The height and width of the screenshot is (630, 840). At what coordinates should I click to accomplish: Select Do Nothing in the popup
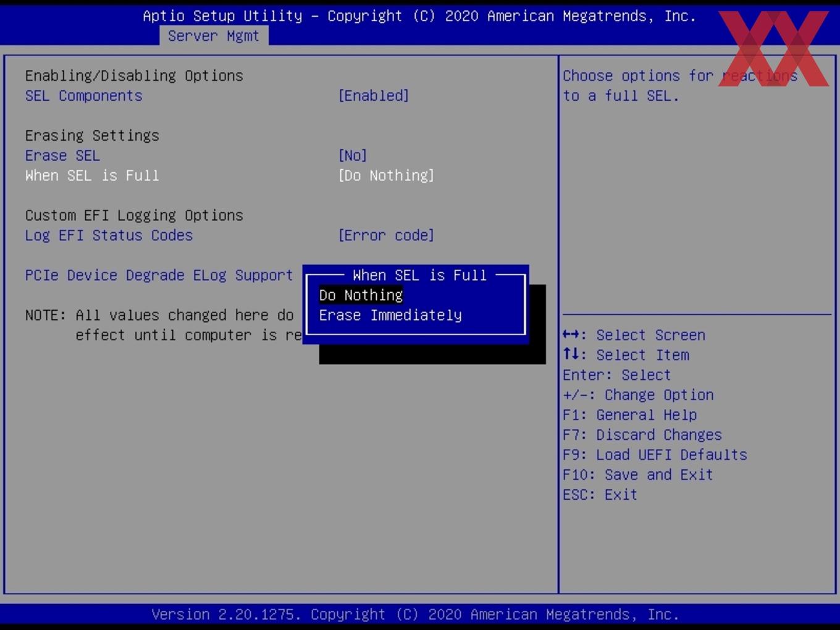coord(361,295)
